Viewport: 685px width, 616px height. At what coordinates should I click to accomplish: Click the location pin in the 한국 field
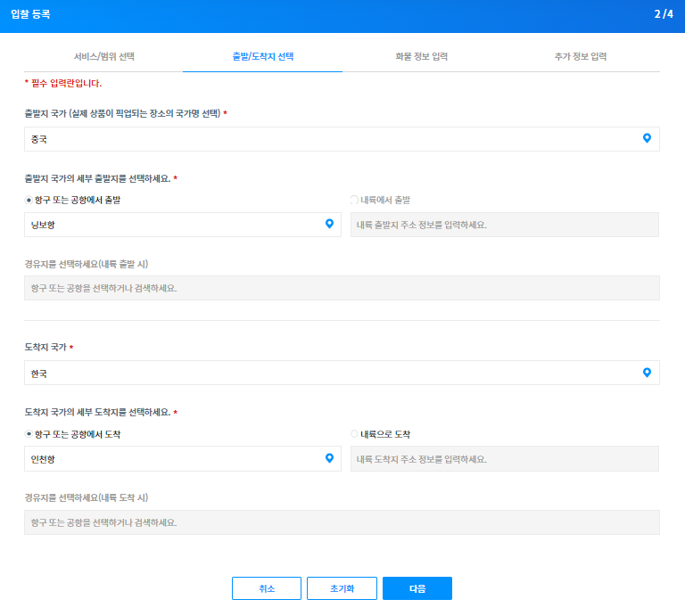[647, 373]
